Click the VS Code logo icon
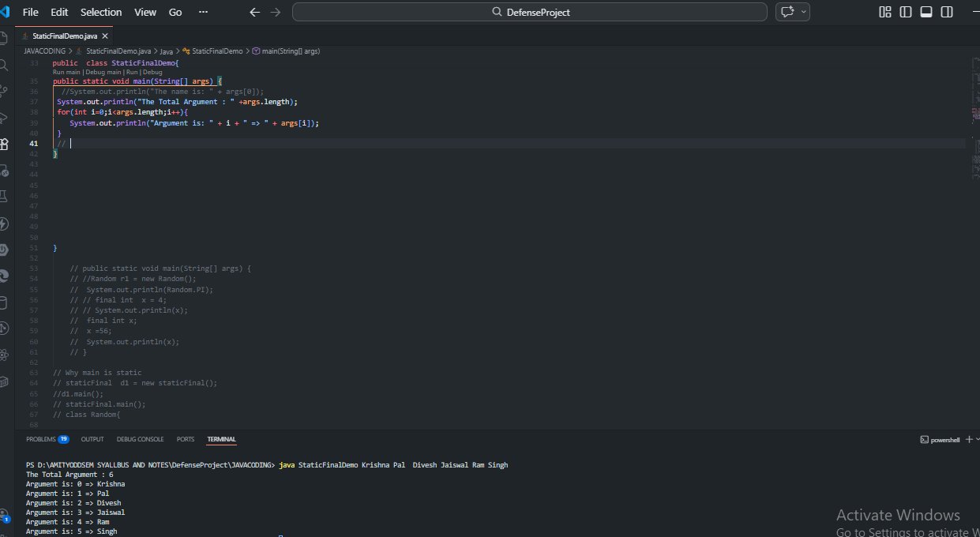This screenshot has height=537, width=980. (x=6, y=12)
